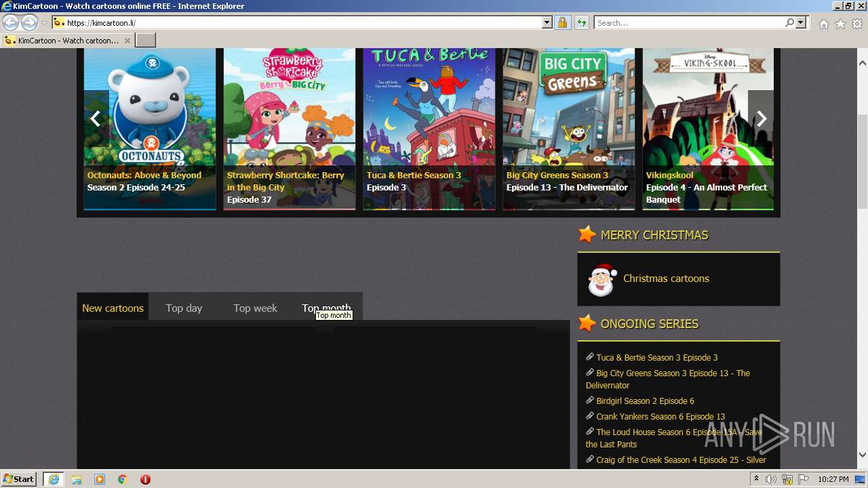Open the Tuca & Bertie Season 3 thumbnail

click(x=429, y=128)
